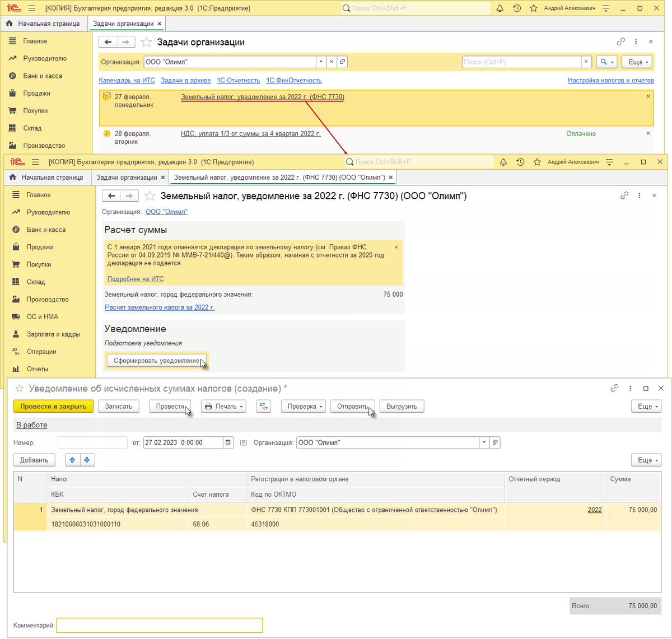This screenshot has width=672, height=639.
Task: Click back arrow in Земельный налог form
Action: (x=111, y=195)
